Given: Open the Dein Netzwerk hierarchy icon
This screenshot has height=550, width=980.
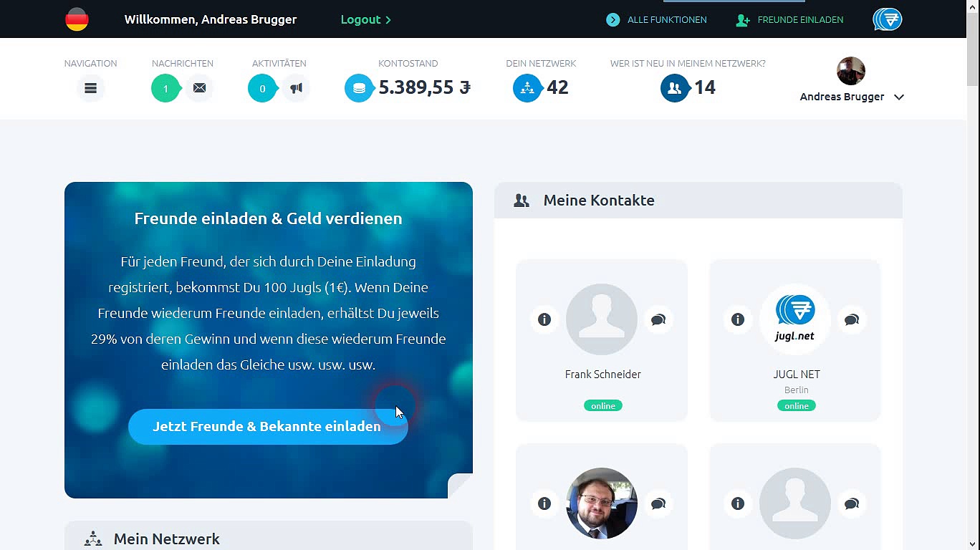Looking at the screenshot, I should tap(527, 88).
